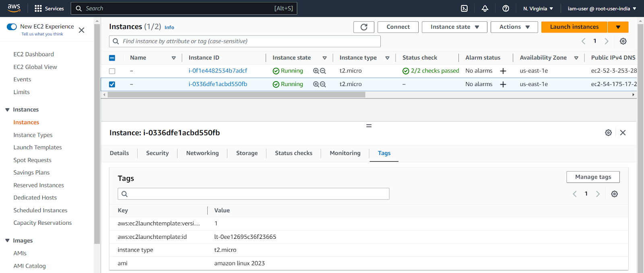Open the Actions dropdown
644x273 pixels.
(514, 27)
